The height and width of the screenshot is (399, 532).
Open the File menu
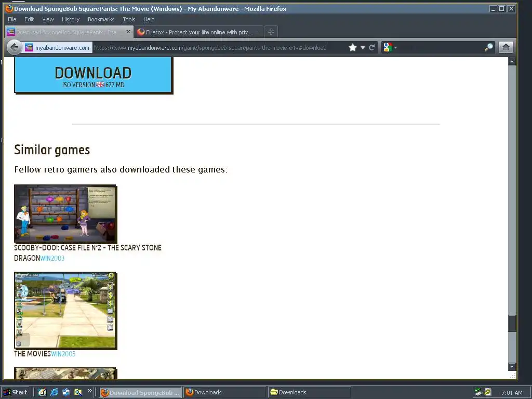tap(12, 19)
